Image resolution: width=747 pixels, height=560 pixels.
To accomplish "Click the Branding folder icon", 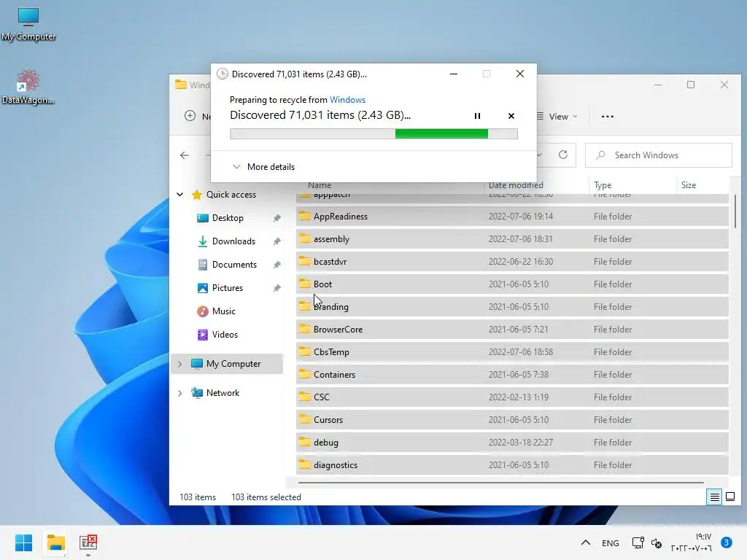I will coord(304,306).
